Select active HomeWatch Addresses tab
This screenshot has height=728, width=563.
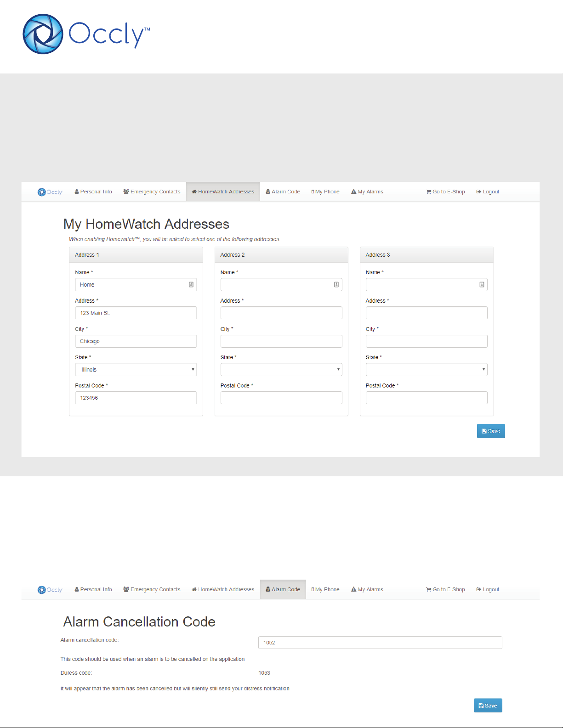click(x=223, y=192)
